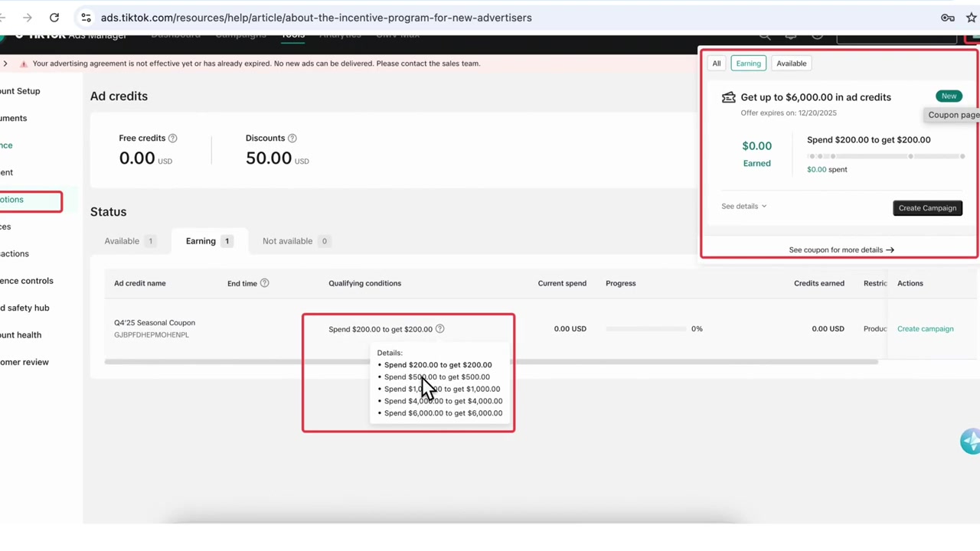The image size is (980, 551).
Task: Open qualifying conditions help icon
Action: pyautogui.click(x=439, y=329)
